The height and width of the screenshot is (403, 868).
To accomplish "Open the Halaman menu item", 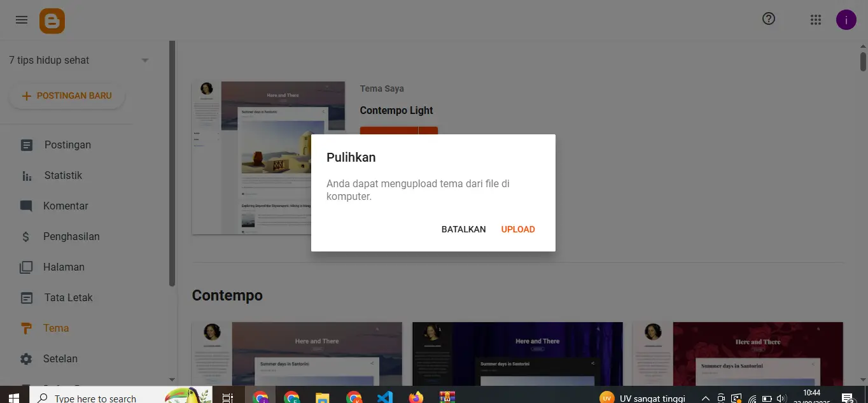I will (x=64, y=267).
